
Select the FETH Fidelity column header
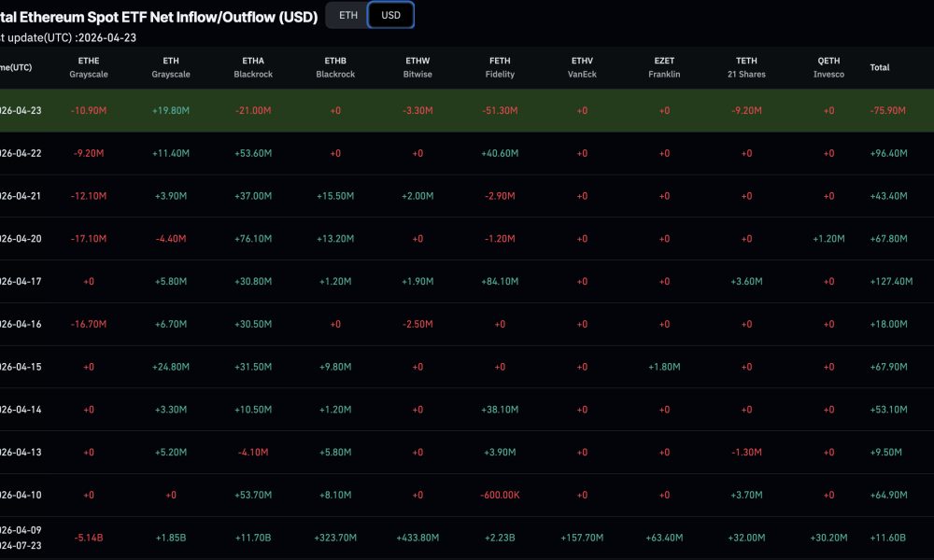(500, 67)
